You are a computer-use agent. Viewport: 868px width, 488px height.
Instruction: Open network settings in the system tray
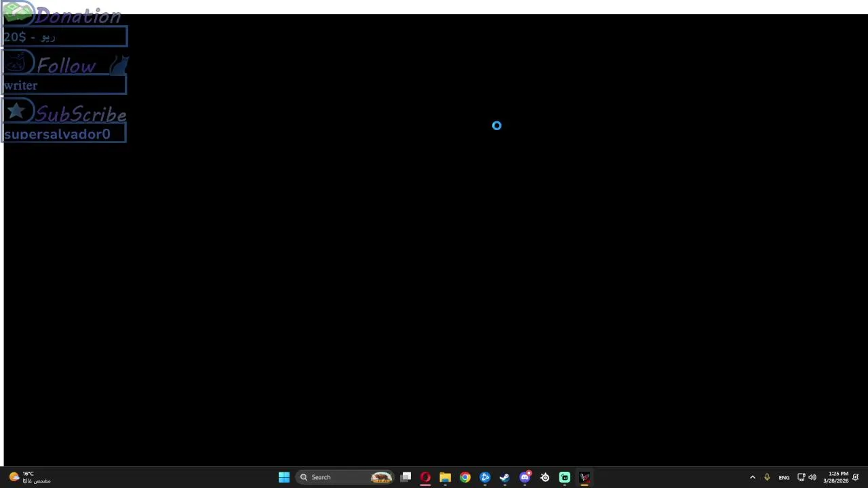point(801,477)
